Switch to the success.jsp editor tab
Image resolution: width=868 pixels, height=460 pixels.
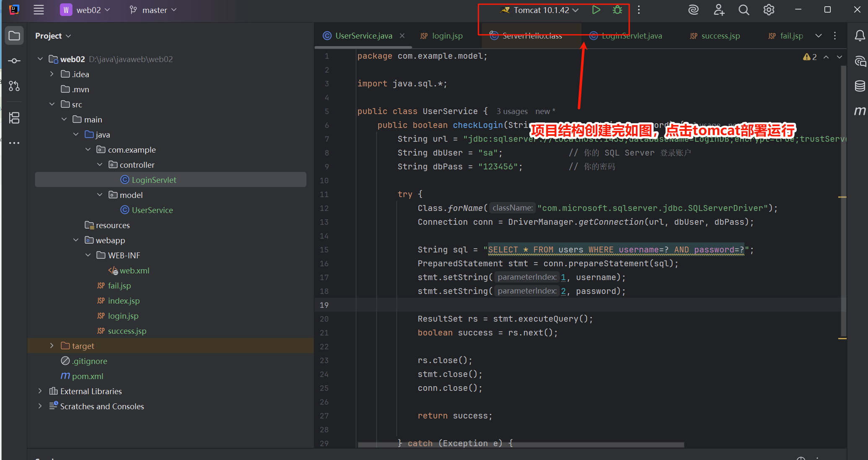720,36
